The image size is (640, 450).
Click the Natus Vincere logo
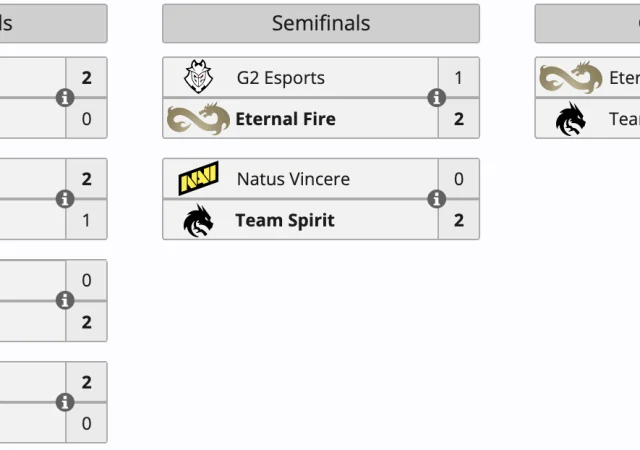pyautogui.click(x=198, y=179)
